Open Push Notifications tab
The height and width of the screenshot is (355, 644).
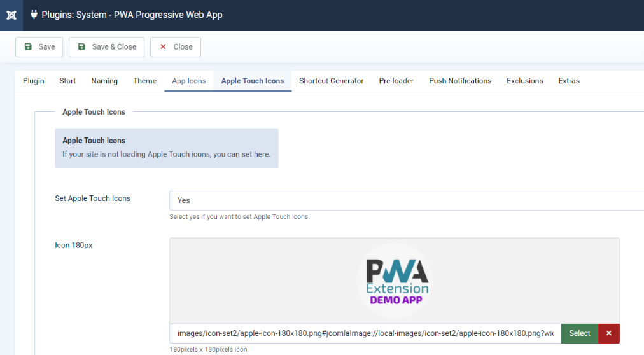tap(460, 81)
